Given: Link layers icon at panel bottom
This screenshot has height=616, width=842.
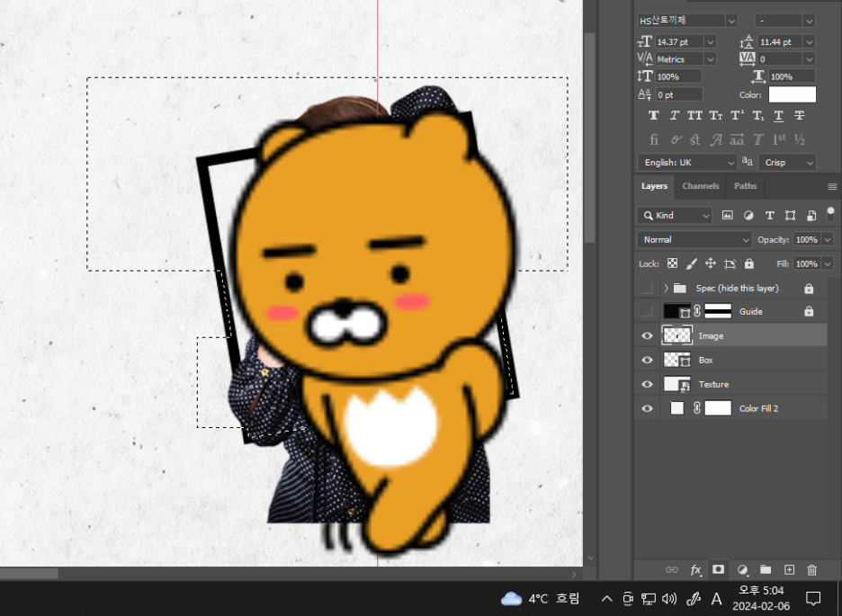Looking at the screenshot, I should (672, 570).
